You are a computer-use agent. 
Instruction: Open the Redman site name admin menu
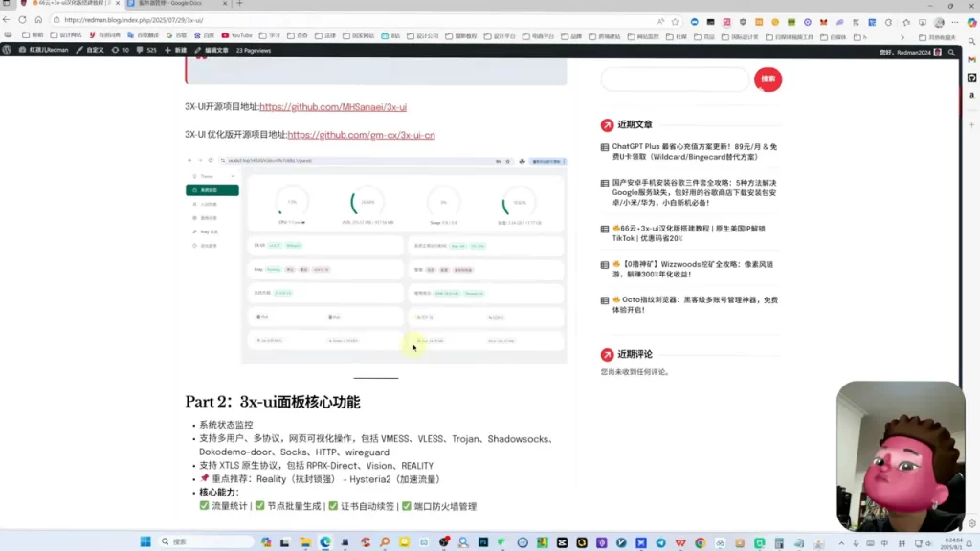43,50
